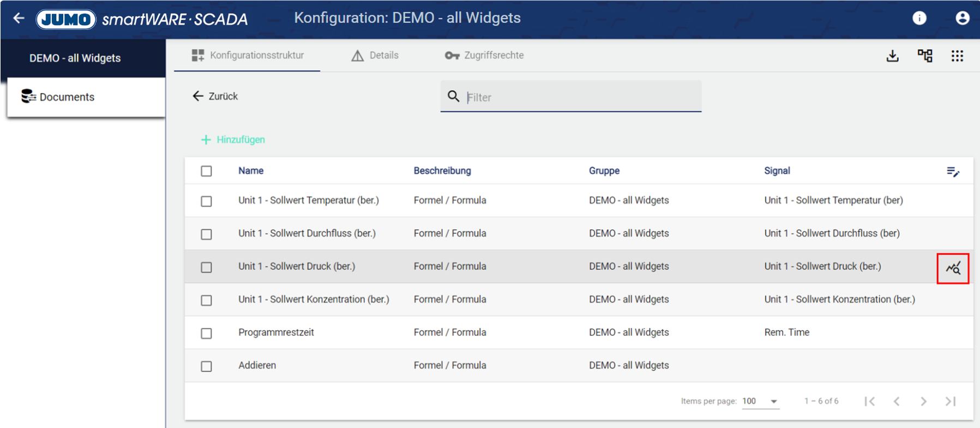Image resolution: width=980 pixels, height=428 pixels.
Task: Open signal analysis for Sollwert Druck row
Action: point(953,268)
